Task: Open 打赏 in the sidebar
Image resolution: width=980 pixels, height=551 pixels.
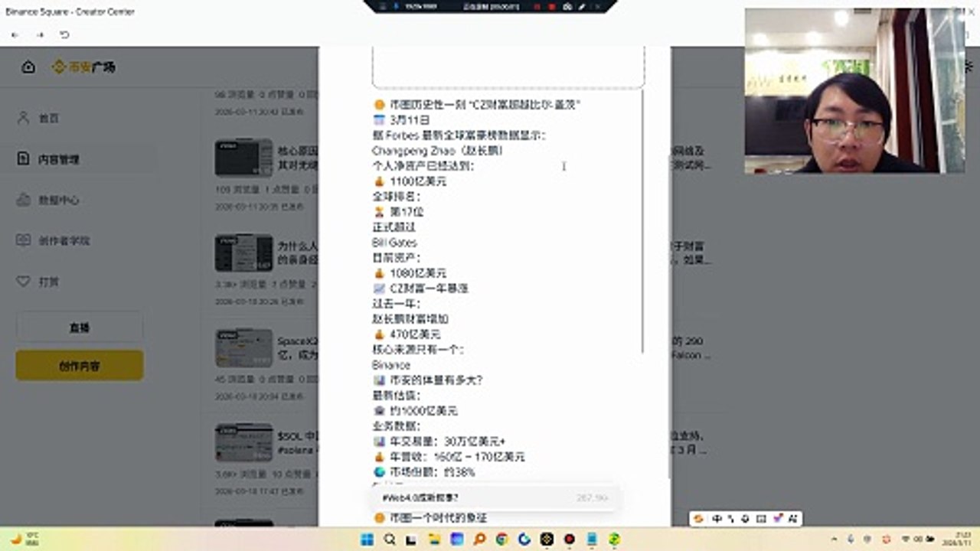Action: pos(48,282)
